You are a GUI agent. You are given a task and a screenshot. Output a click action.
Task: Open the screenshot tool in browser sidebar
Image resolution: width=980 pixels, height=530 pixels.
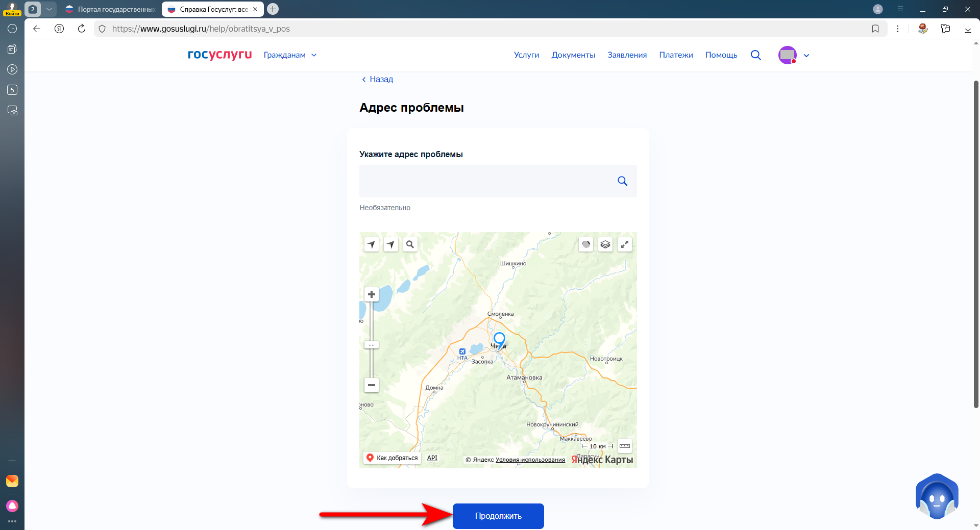12,111
